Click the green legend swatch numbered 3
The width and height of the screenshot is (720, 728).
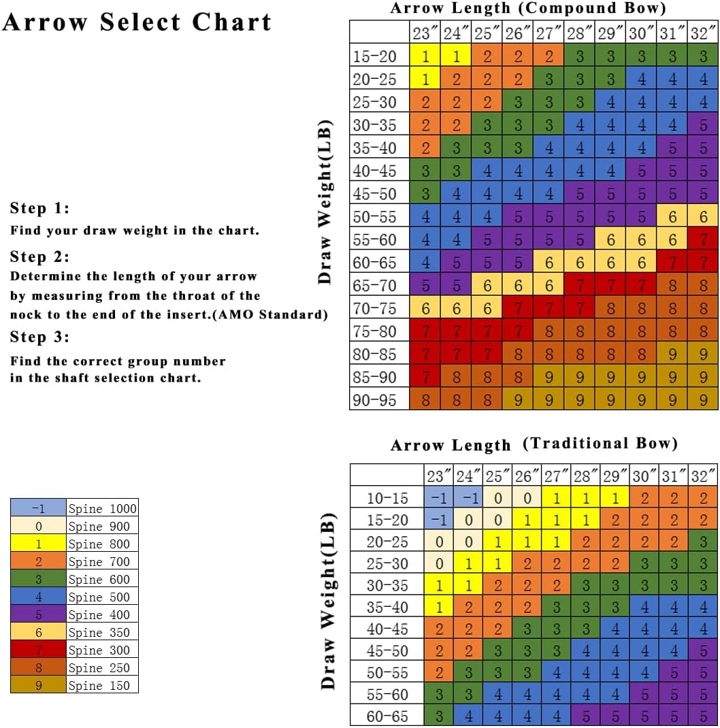pyautogui.click(x=38, y=579)
